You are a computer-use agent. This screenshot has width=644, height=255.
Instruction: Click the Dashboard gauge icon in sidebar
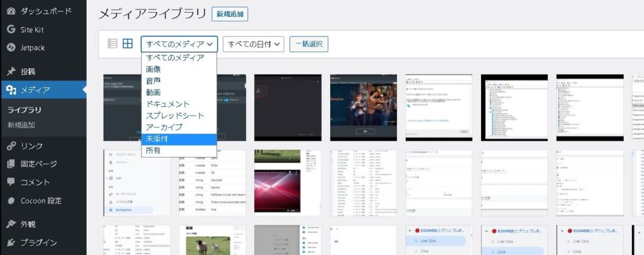pos(11,11)
